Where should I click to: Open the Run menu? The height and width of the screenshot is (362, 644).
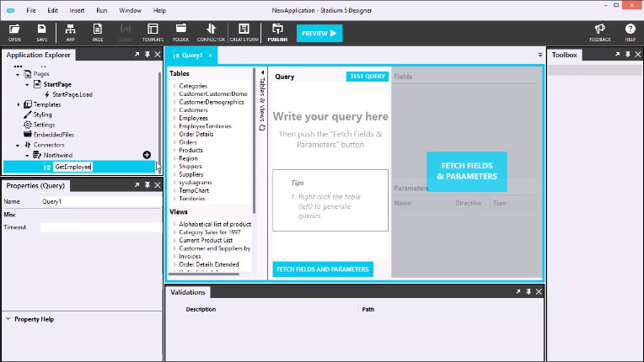tap(101, 10)
